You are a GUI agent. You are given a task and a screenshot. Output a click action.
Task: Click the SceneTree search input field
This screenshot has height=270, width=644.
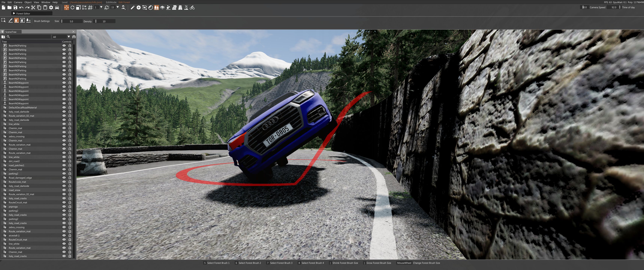[30, 37]
